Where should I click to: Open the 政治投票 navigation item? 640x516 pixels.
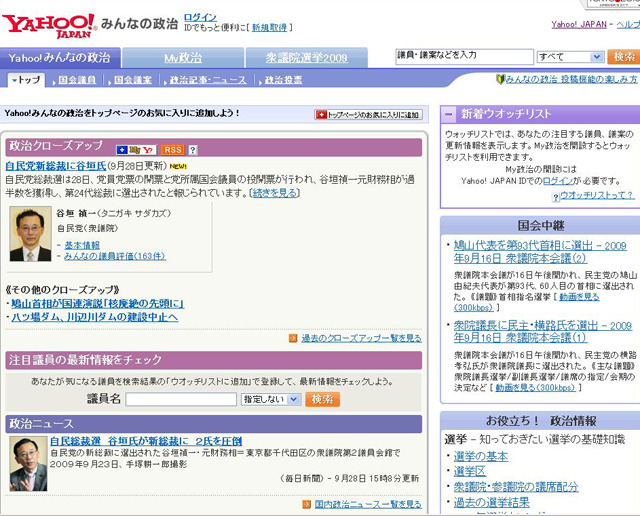click(284, 80)
